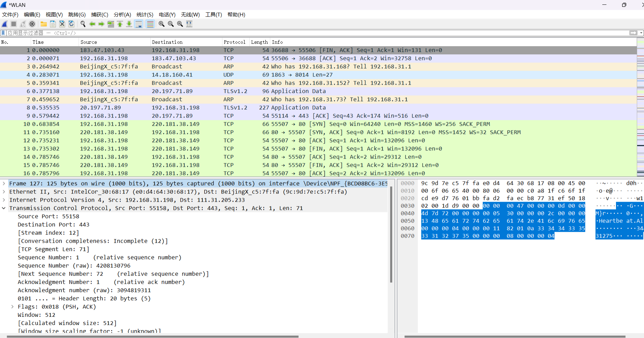Viewport: 644px width, 338px height.
Task: Stop the running capture
Action: pos(14,24)
